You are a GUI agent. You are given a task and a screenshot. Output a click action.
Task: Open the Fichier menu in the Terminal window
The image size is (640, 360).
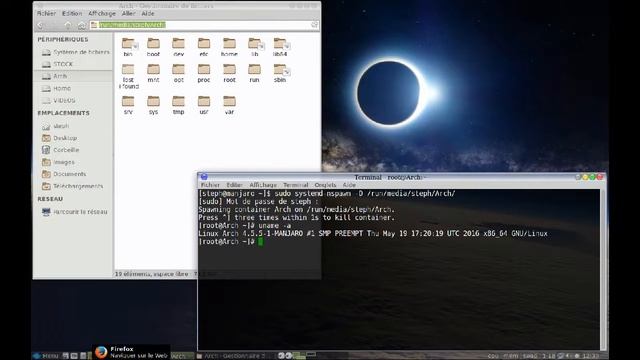[x=210, y=185]
